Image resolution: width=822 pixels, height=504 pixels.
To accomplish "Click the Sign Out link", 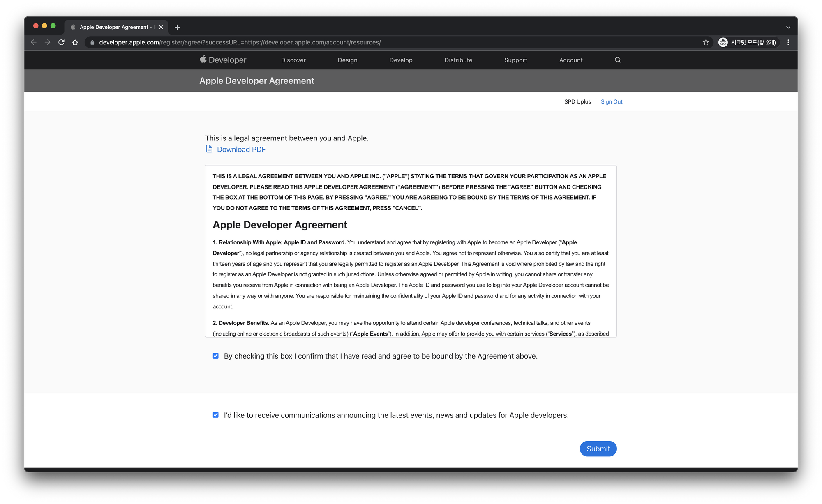I will (x=611, y=101).
